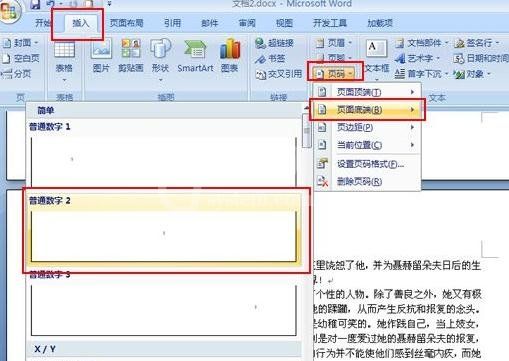Open the Table (表格) insert tool

64,60
